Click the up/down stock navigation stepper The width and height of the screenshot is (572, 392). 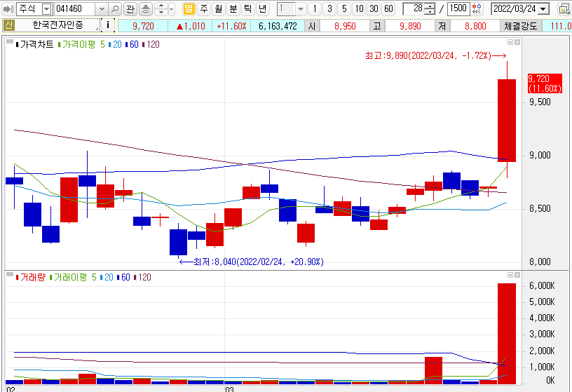click(161, 8)
